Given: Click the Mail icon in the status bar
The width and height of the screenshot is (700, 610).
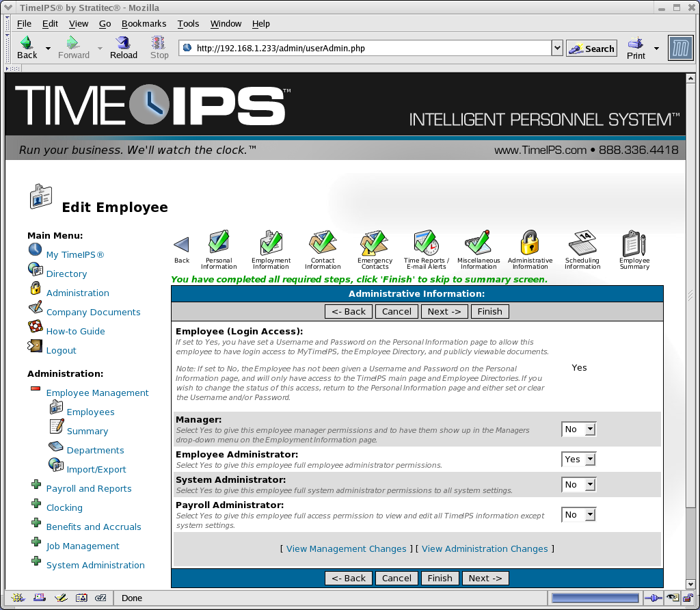Looking at the screenshot, I should click(x=39, y=598).
